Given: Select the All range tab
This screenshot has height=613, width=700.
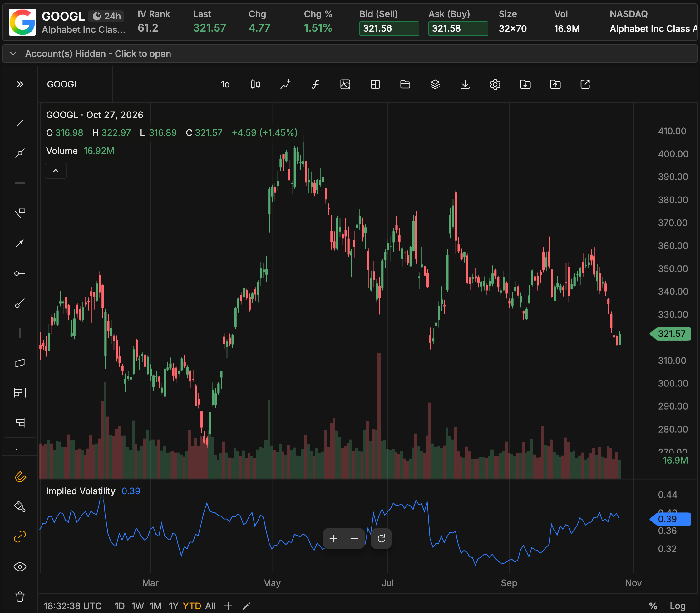Looking at the screenshot, I should tap(210, 606).
